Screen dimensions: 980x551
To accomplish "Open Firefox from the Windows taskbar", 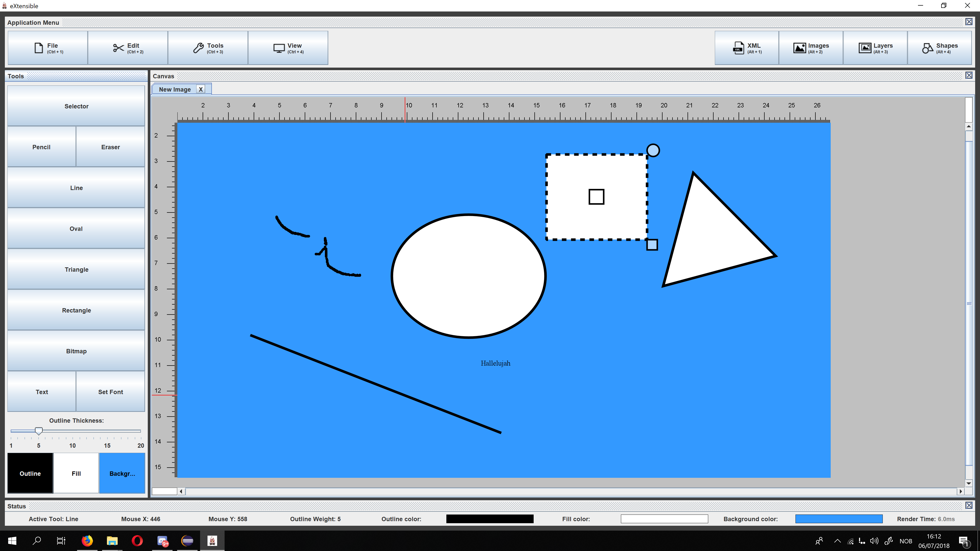I will coord(87,540).
